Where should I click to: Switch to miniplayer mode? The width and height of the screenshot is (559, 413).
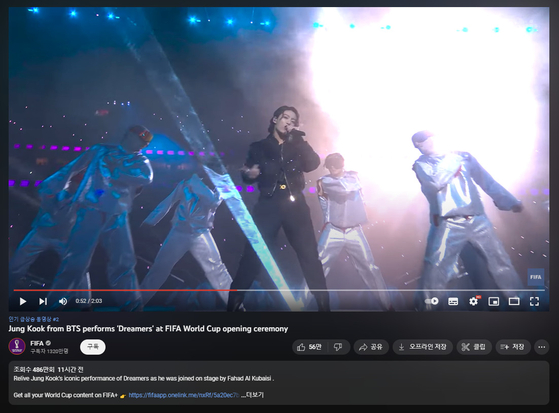click(494, 301)
